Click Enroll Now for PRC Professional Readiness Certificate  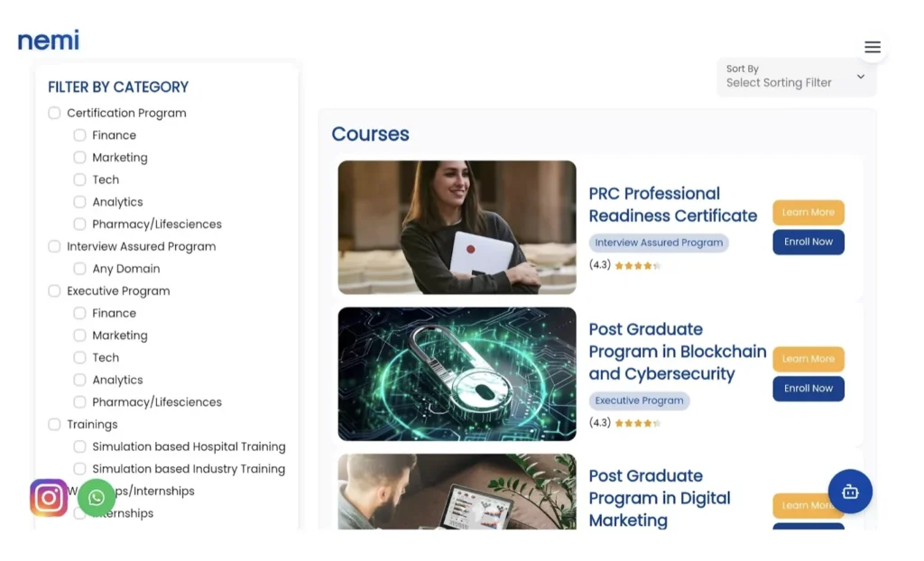click(x=808, y=242)
